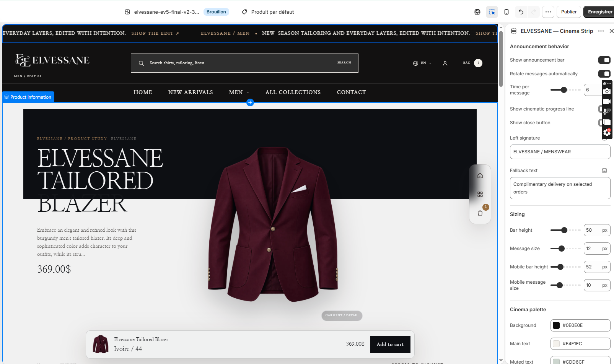Click the GARMENT / DETAIL pill
Image resolution: width=614 pixels, height=364 pixels.
[342, 315]
